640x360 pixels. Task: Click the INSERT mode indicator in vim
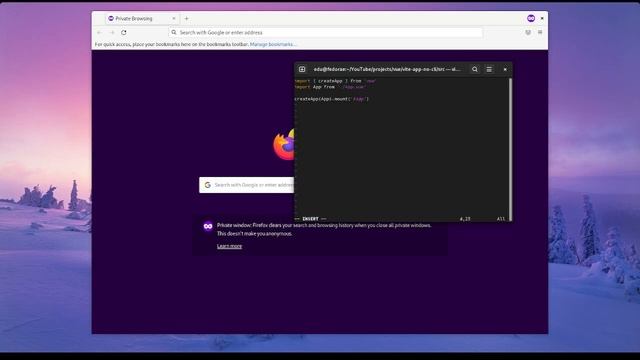310,219
